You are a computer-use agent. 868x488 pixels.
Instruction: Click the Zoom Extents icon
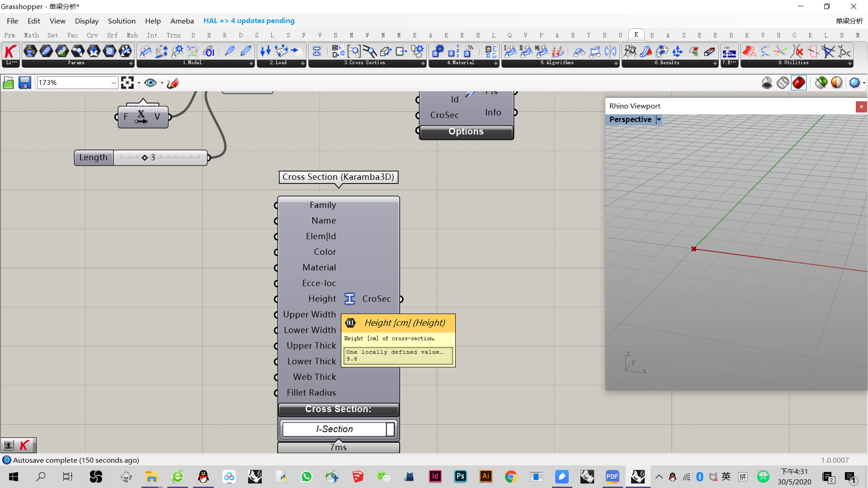coord(127,83)
